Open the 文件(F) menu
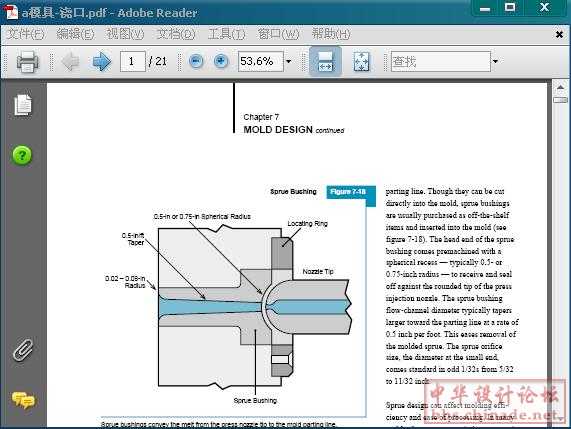 click(25, 34)
